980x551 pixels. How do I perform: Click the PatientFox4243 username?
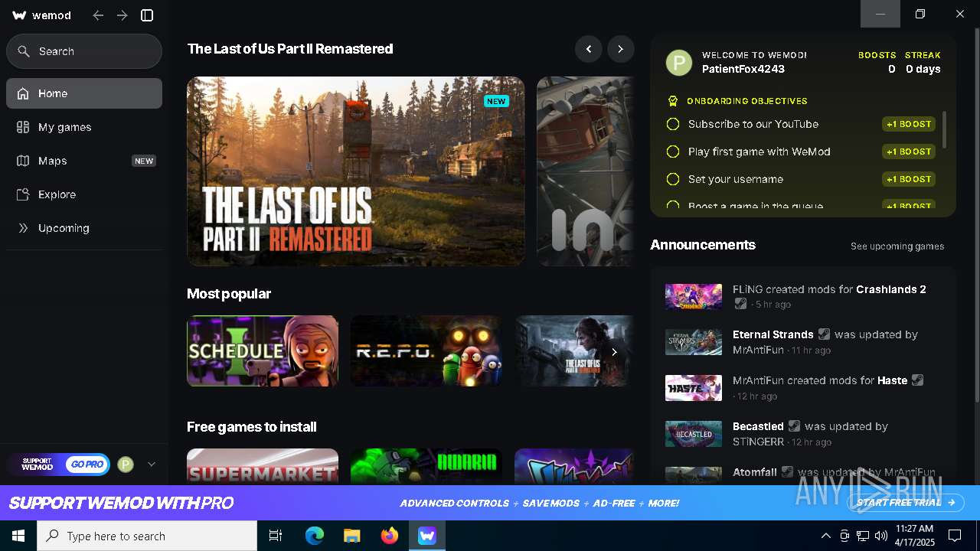click(x=743, y=69)
